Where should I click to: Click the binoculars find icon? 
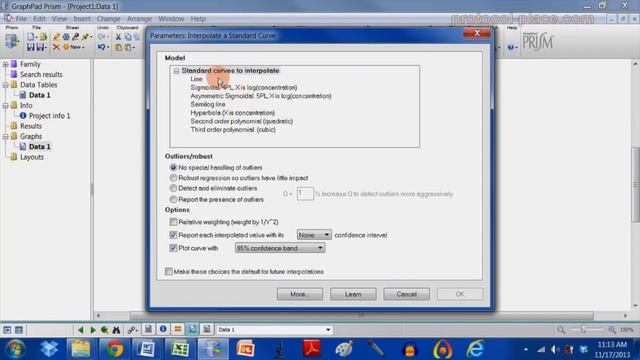click(x=116, y=330)
